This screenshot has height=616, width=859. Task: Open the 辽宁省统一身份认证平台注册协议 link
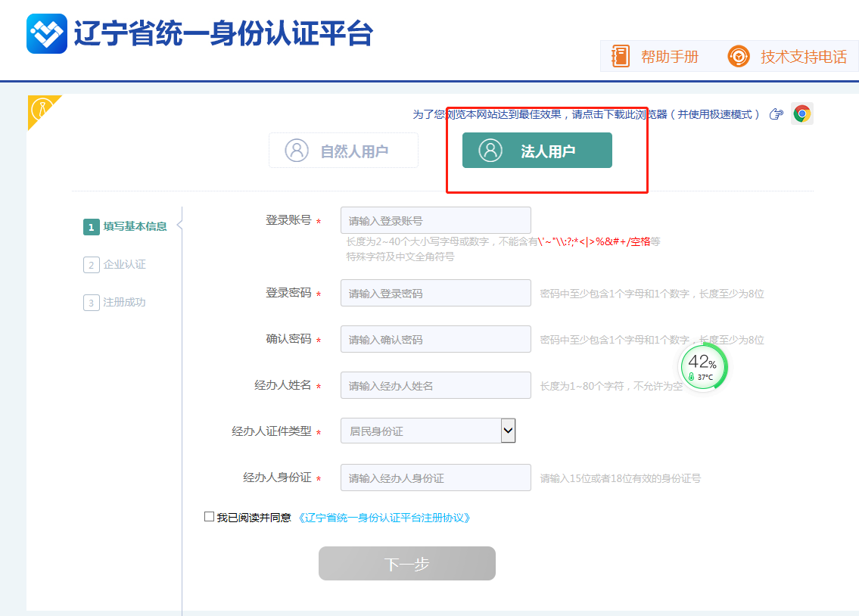[384, 518]
